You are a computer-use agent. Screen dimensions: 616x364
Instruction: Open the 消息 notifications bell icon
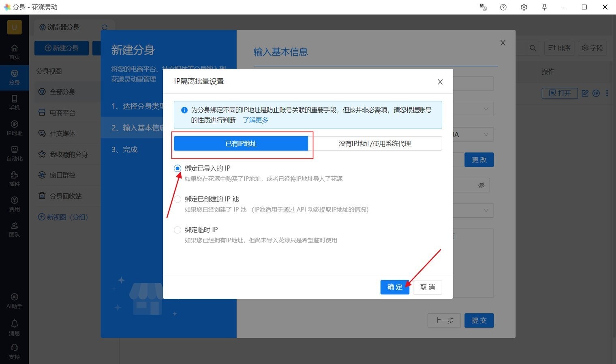coord(14,327)
